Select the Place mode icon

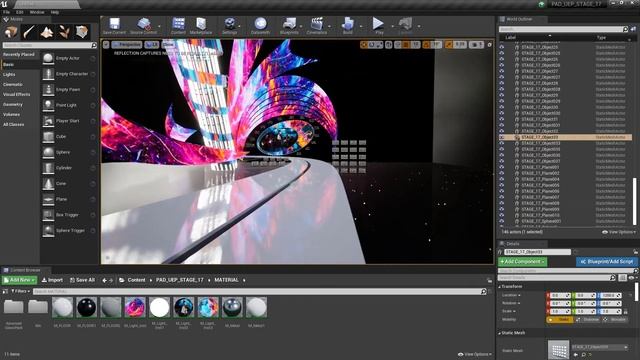[11, 31]
